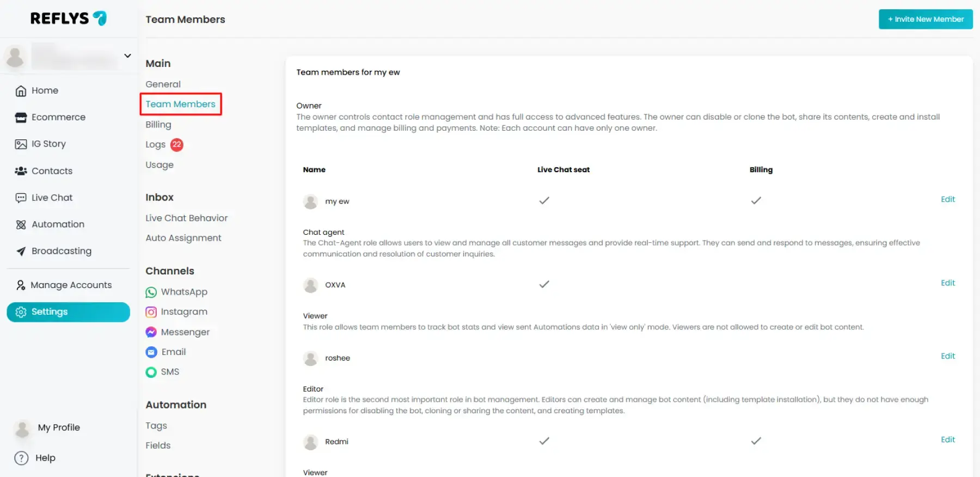Click the Home house icon
Viewport: 980px width, 477px height.
(21, 91)
